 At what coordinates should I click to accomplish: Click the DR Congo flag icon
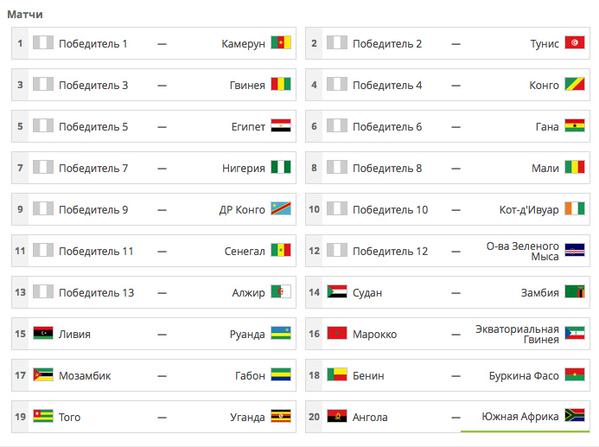(281, 209)
